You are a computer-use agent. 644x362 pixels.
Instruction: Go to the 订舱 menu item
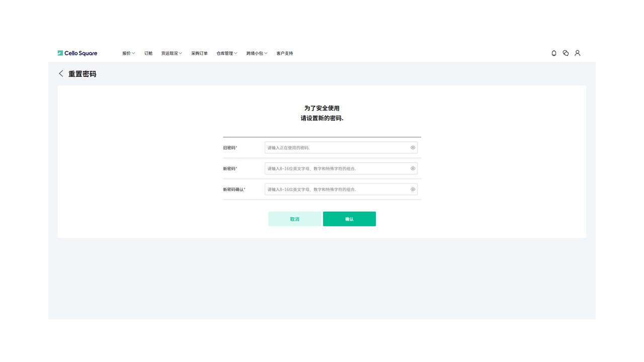(148, 53)
